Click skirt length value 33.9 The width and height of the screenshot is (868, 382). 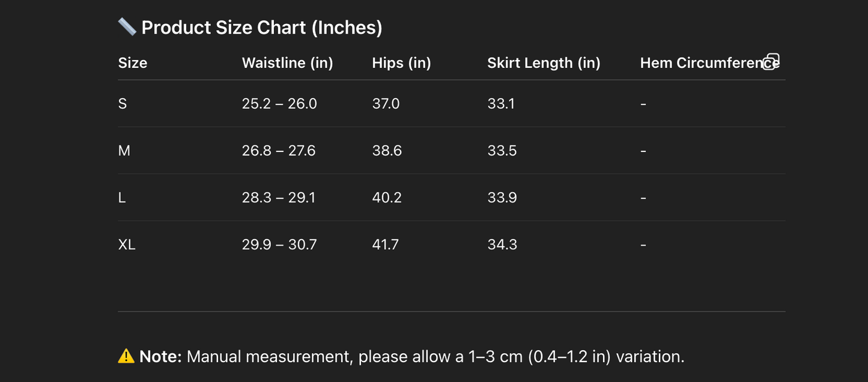[502, 198]
